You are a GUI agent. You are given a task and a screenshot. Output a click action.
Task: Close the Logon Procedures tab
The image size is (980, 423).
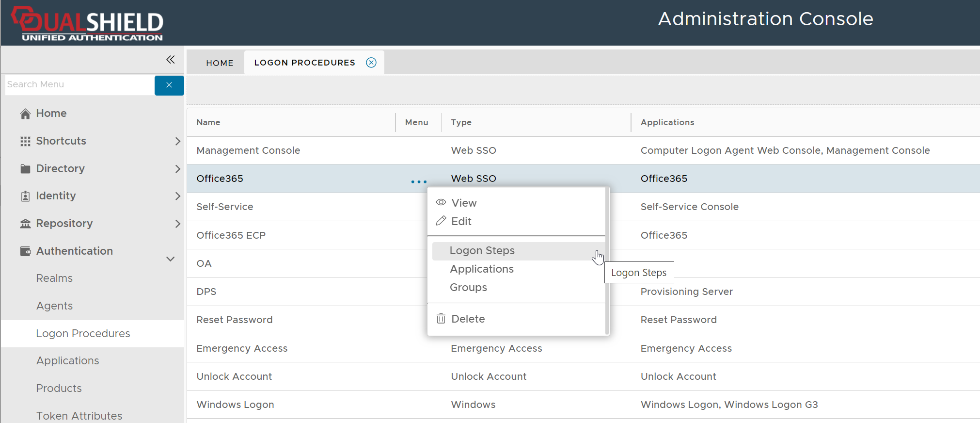point(371,63)
